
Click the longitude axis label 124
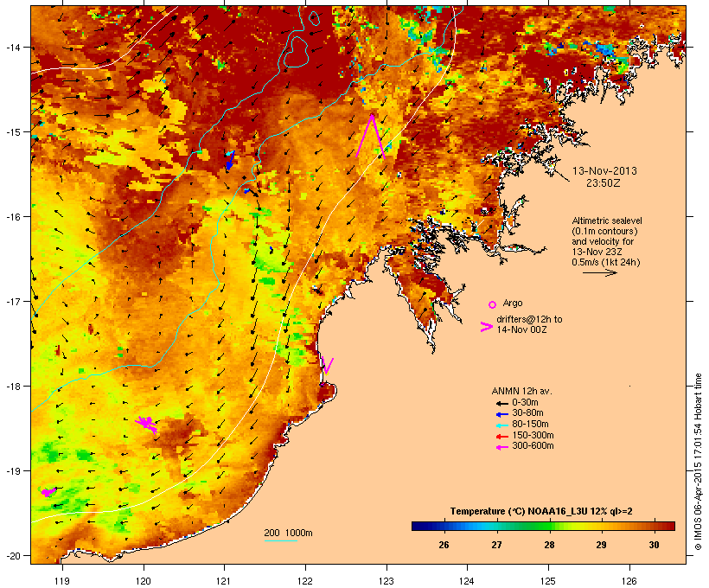pyautogui.click(x=467, y=581)
